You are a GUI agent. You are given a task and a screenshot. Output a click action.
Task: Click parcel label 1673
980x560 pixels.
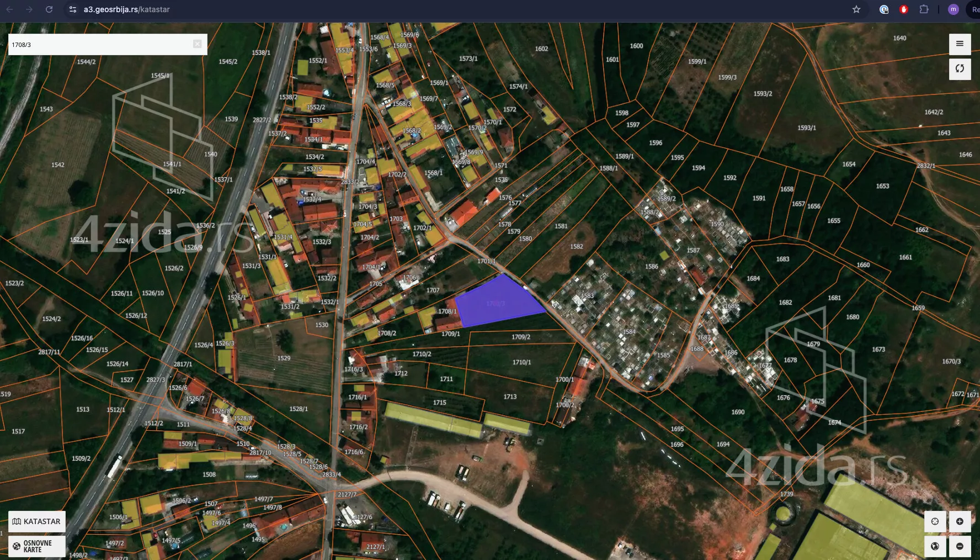point(878,349)
